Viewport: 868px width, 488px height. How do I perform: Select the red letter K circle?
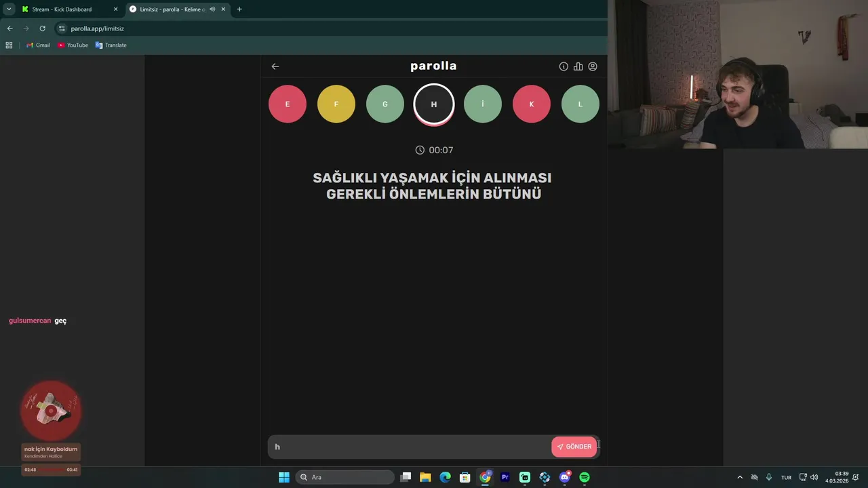pyautogui.click(x=532, y=104)
